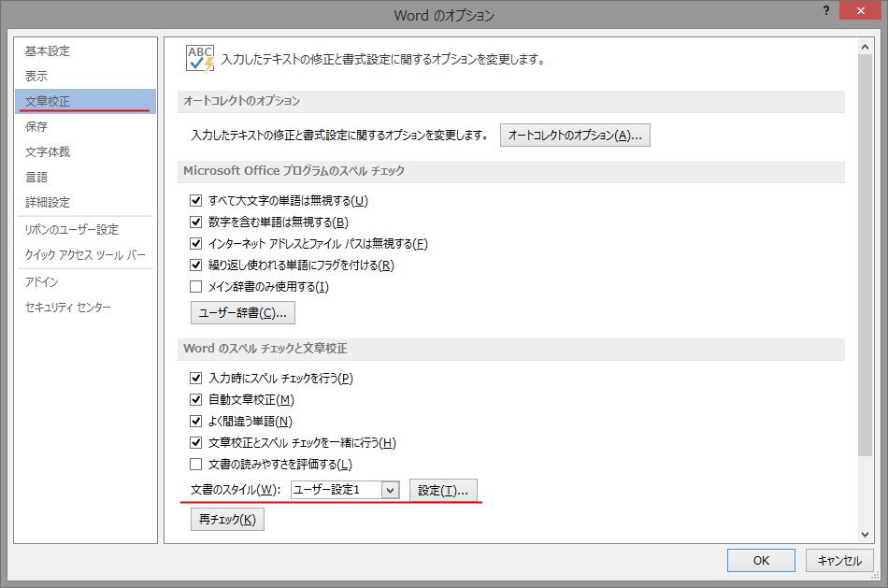The width and height of the screenshot is (888, 588).
Task: Toggle 入力時にスペル チェックを行う checkbox
Action: tap(196, 378)
